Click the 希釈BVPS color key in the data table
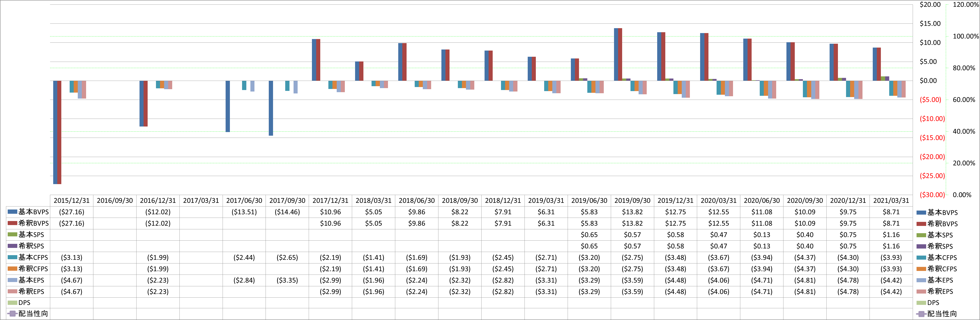This screenshot has width=980, height=320. tap(13, 223)
